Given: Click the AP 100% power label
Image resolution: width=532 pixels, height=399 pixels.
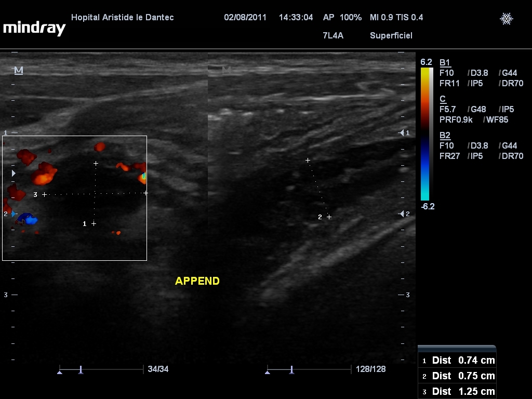Looking at the screenshot, I should coord(342,17).
